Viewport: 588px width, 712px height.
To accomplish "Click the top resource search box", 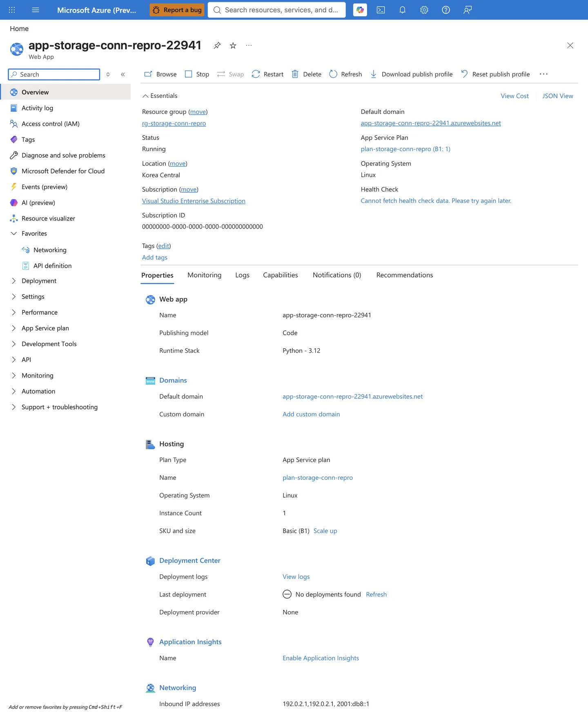I will [x=276, y=10].
